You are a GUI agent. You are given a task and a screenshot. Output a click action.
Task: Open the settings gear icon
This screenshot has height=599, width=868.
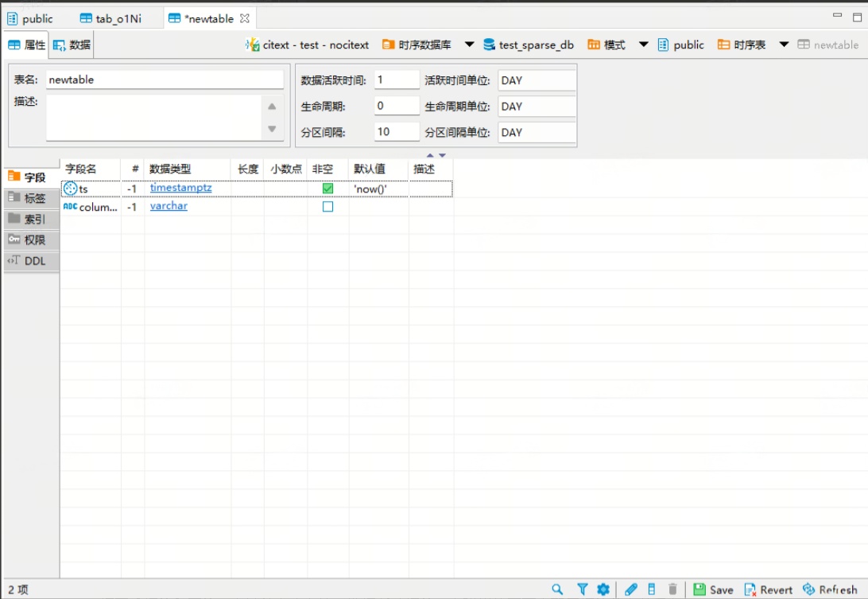click(603, 589)
